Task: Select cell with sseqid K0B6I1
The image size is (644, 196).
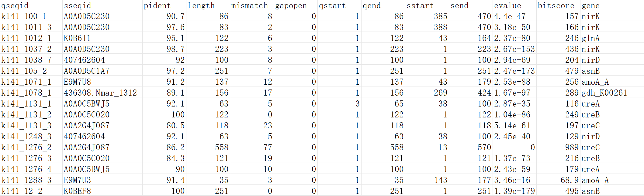Action: (x=102, y=38)
